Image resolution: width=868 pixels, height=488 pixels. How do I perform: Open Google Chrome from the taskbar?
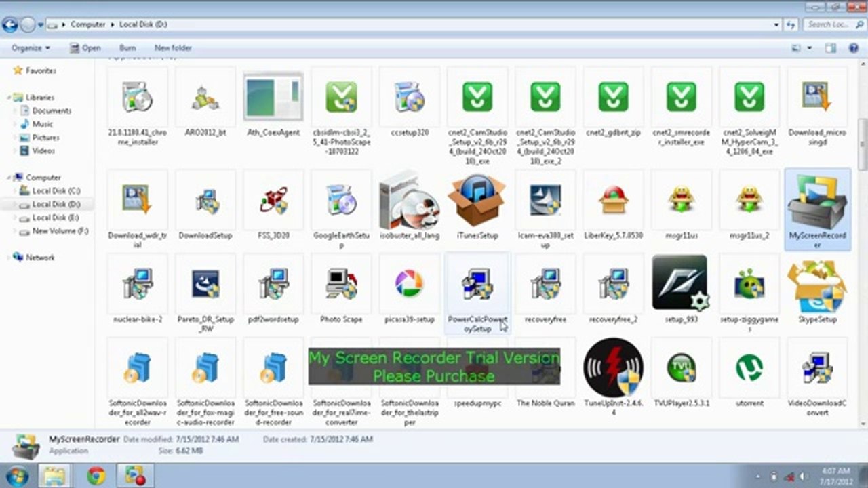coord(96,476)
